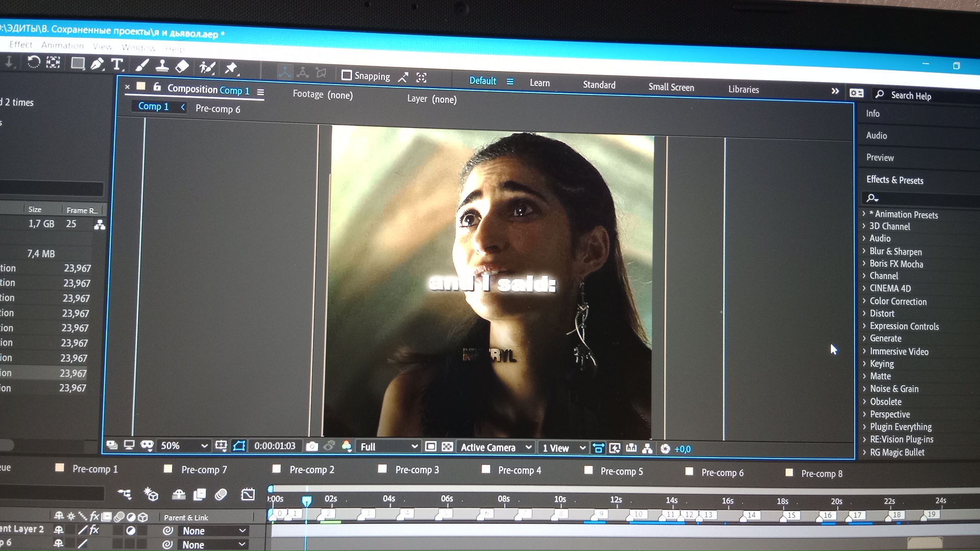Open the color channel display icon

pos(347,446)
